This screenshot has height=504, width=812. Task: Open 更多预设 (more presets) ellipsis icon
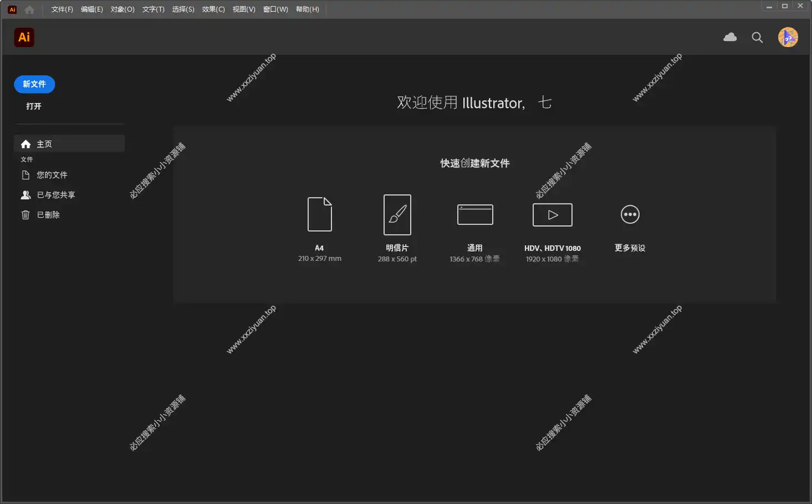[630, 214]
